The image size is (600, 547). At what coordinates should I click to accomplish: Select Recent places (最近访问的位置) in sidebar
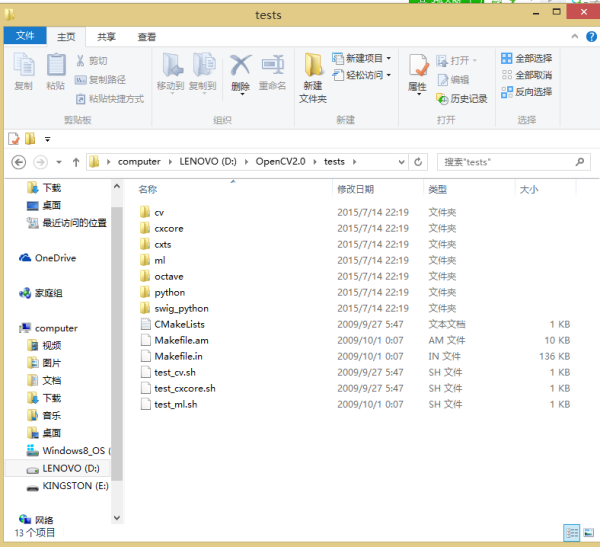point(67,223)
